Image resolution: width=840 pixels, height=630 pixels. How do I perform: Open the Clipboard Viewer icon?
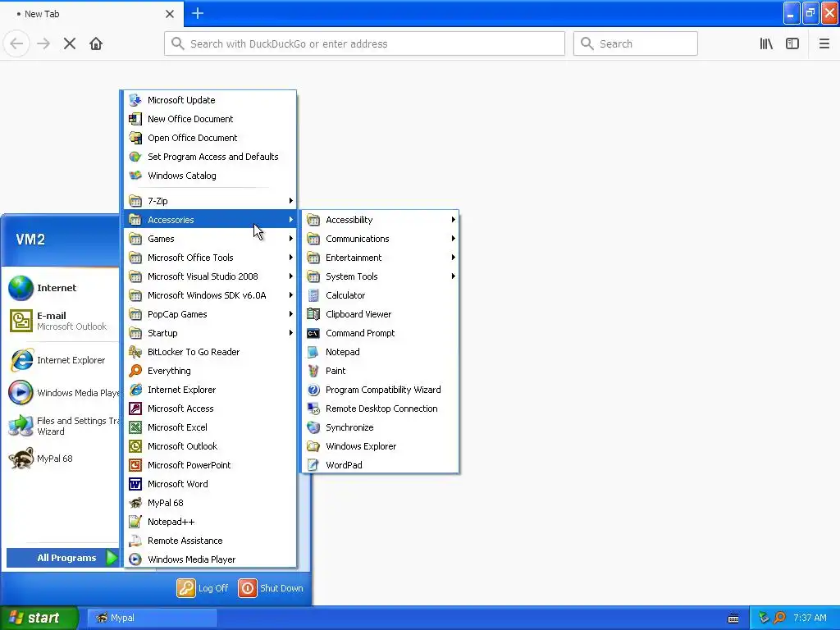click(313, 314)
